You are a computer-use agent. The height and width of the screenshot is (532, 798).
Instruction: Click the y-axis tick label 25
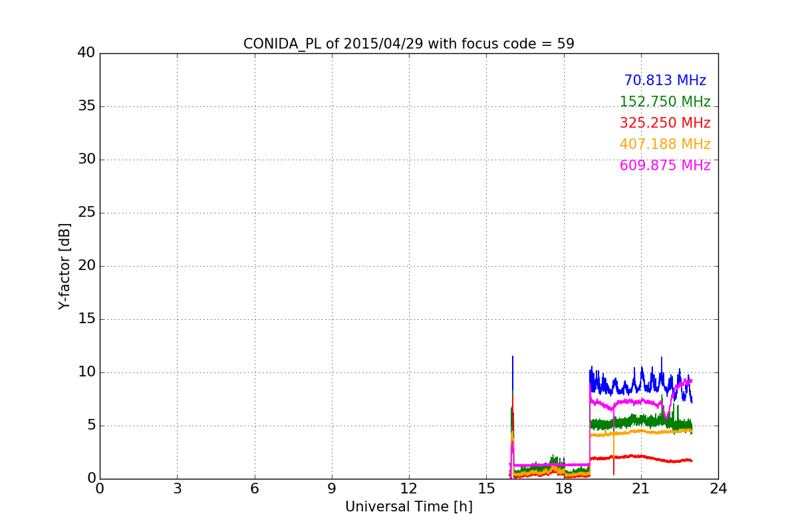pyautogui.click(x=86, y=213)
